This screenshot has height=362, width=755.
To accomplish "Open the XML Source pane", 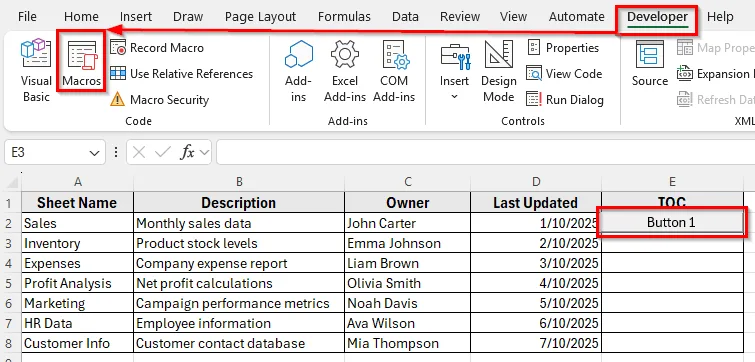I will click(x=650, y=63).
